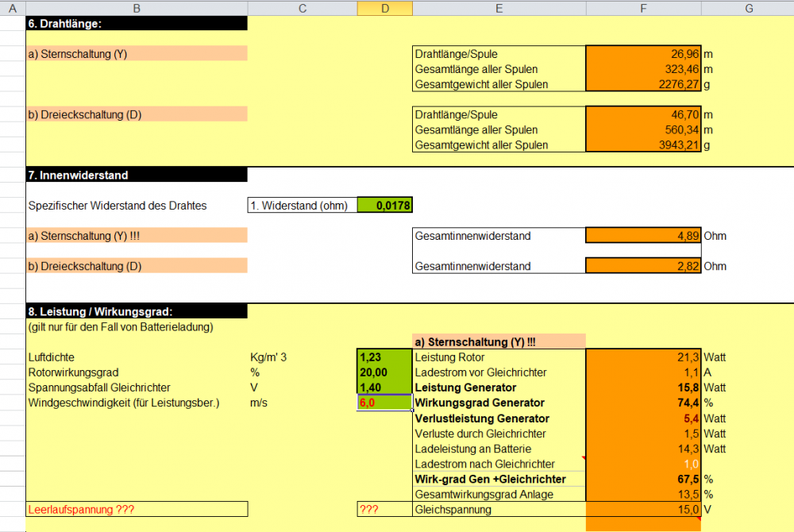Select column B header
Viewport: 794px width, 532px height.
[x=137, y=8]
